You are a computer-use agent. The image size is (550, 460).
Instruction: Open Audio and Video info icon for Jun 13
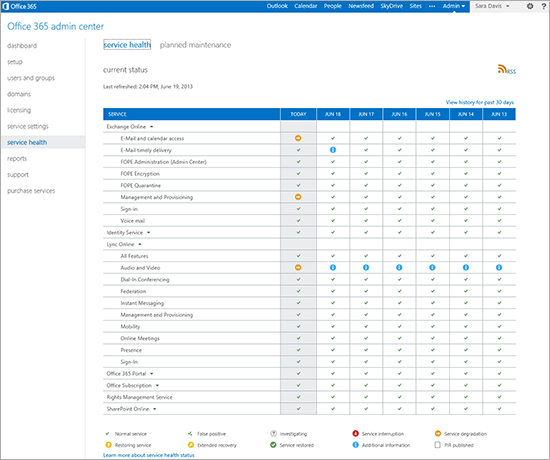(499, 267)
